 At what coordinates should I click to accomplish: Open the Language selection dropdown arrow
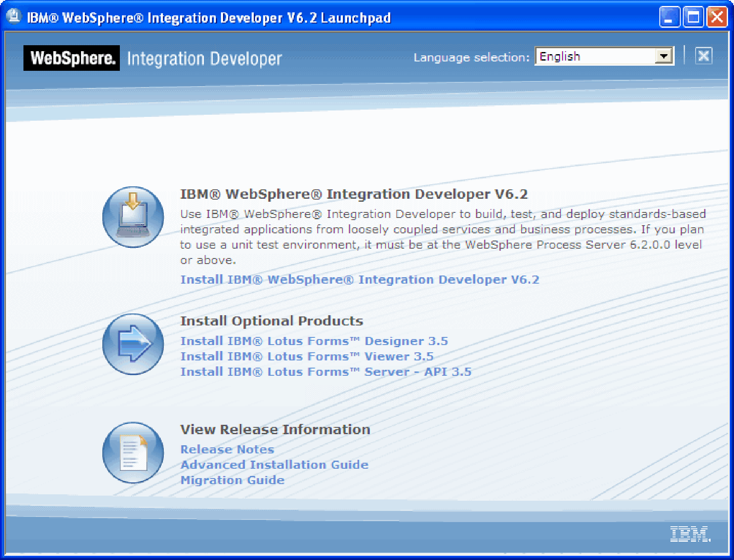pyautogui.click(x=663, y=56)
